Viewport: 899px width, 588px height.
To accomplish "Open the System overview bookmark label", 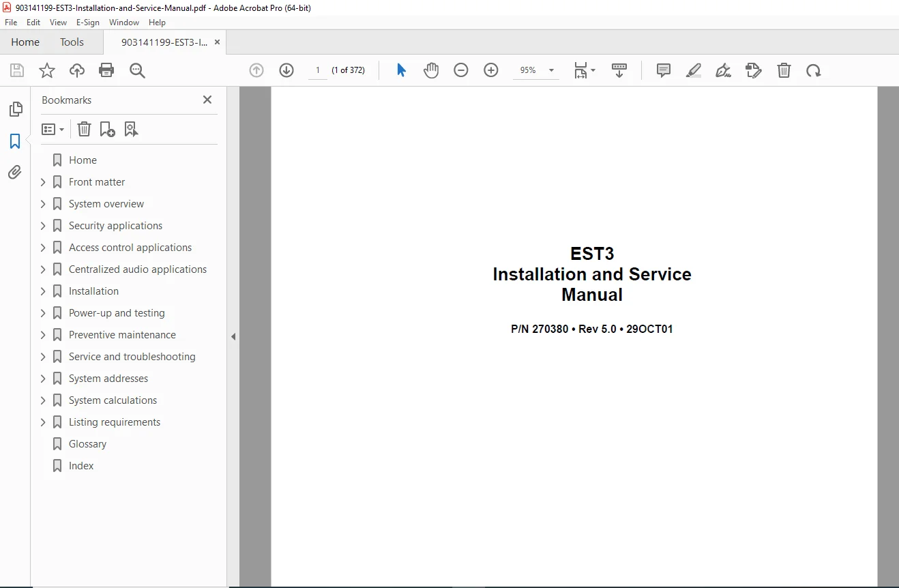I will pyautogui.click(x=106, y=204).
